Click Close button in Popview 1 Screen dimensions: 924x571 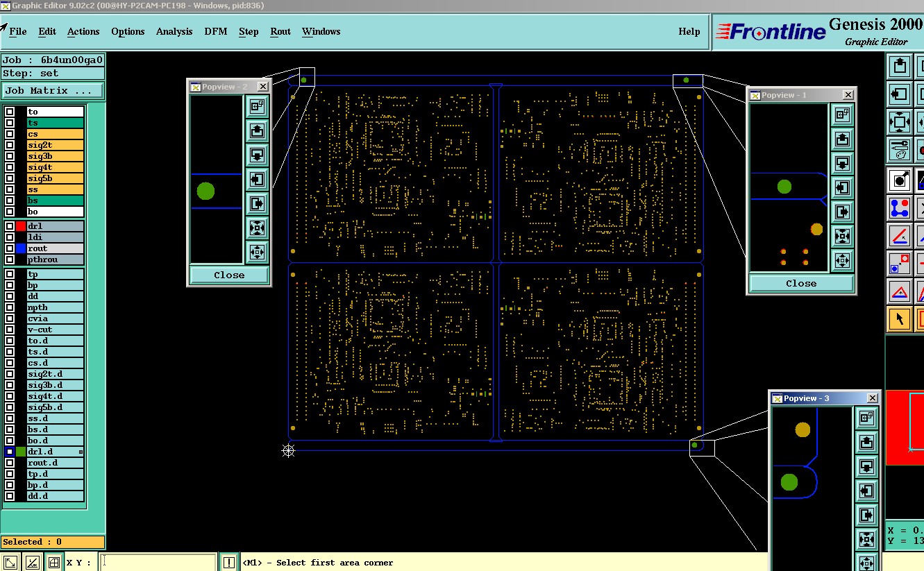801,283
